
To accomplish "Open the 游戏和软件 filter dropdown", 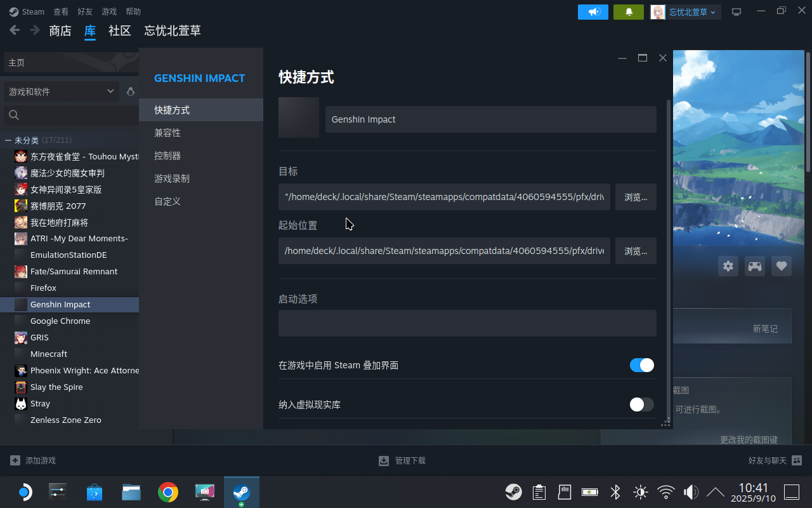I will coord(62,91).
